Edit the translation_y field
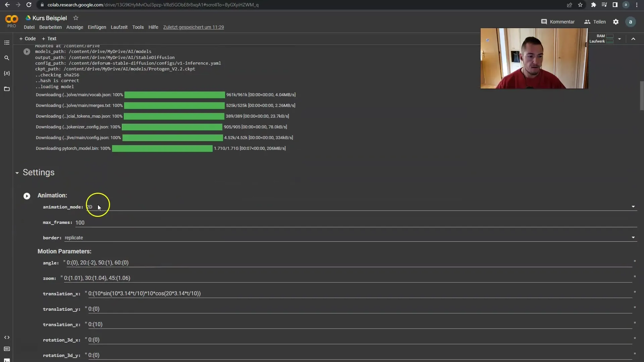Viewport: 644px width, 362px height. pyautogui.click(x=360, y=309)
